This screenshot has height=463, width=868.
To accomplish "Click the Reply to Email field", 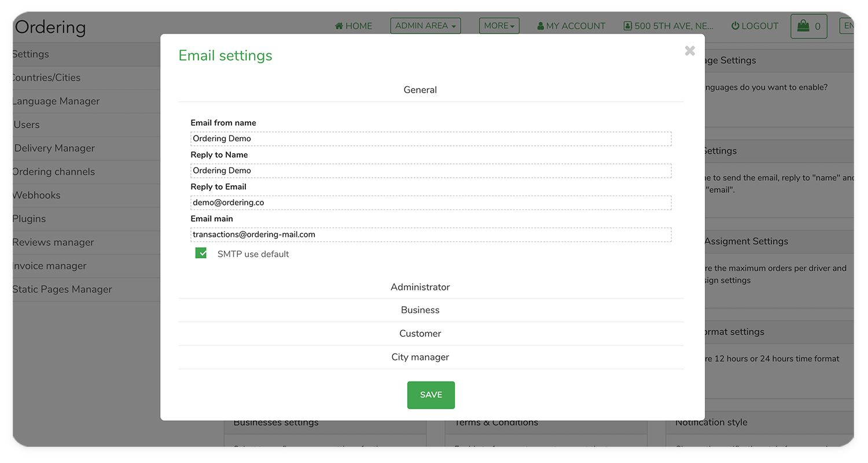I will click(x=431, y=203).
